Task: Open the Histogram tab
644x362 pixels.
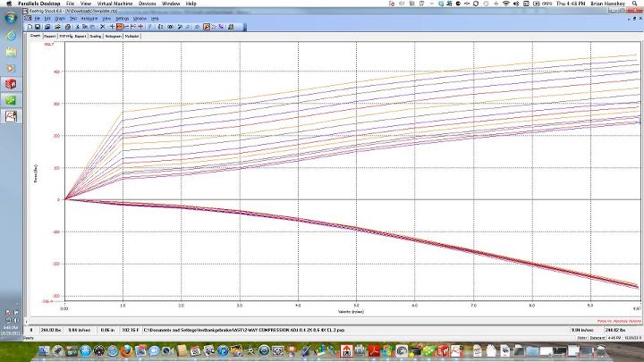Action: click(113, 37)
